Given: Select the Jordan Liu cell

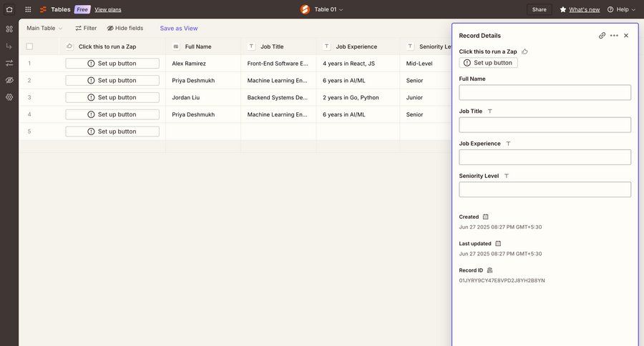Looking at the screenshot, I should tap(203, 97).
